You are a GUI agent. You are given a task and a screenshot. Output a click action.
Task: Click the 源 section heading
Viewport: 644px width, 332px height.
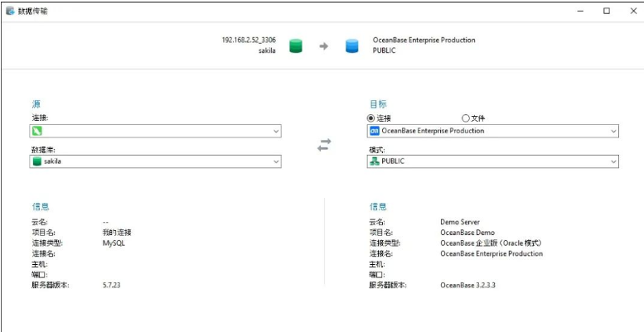click(36, 103)
